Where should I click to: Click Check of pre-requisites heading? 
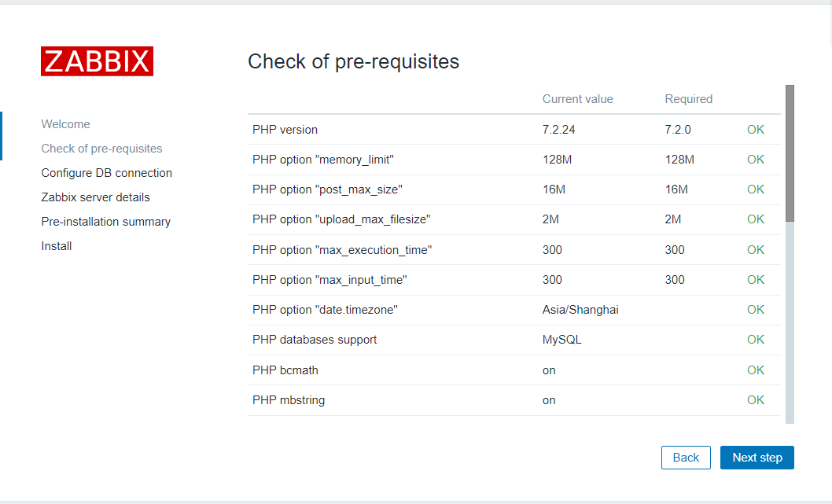tap(353, 61)
